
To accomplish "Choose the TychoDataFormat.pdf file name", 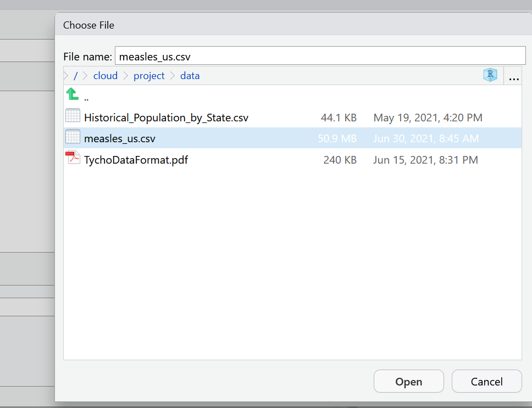I will [x=136, y=160].
